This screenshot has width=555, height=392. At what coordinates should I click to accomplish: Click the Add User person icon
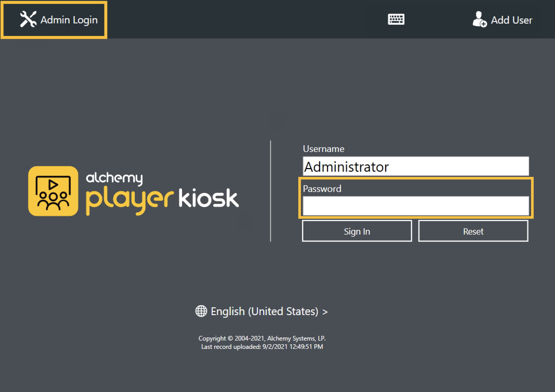click(x=479, y=19)
